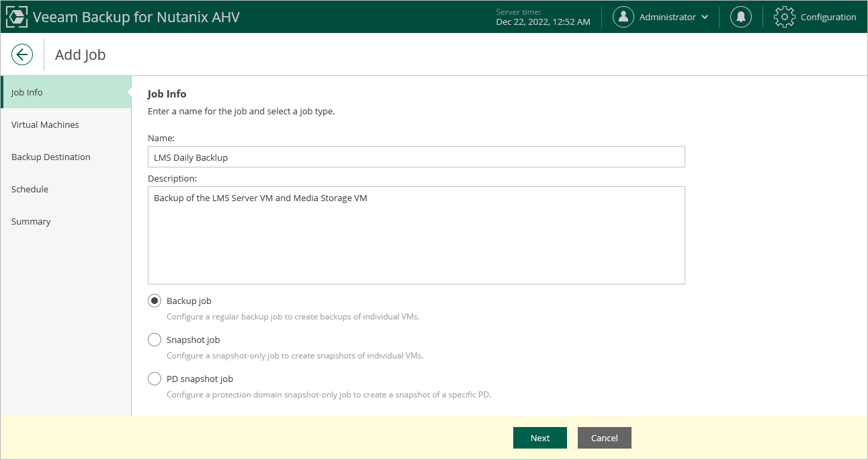
Task: Click into the Description text area
Action: [417, 235]
